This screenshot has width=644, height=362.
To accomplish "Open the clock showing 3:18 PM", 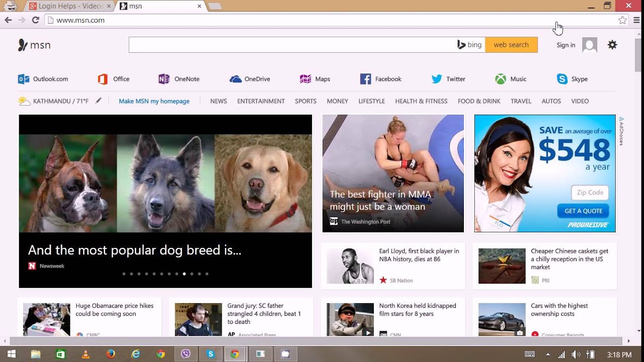I will coord(619,354).
